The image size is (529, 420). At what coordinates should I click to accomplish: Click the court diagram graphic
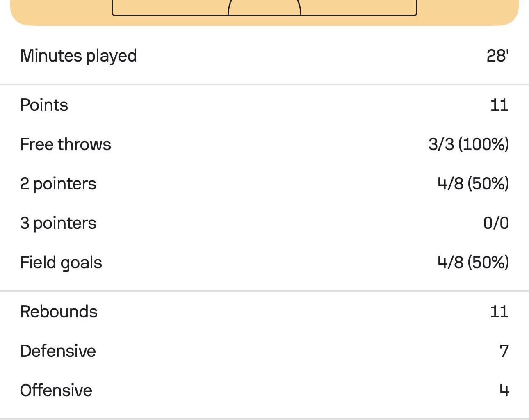coord(264,8)
